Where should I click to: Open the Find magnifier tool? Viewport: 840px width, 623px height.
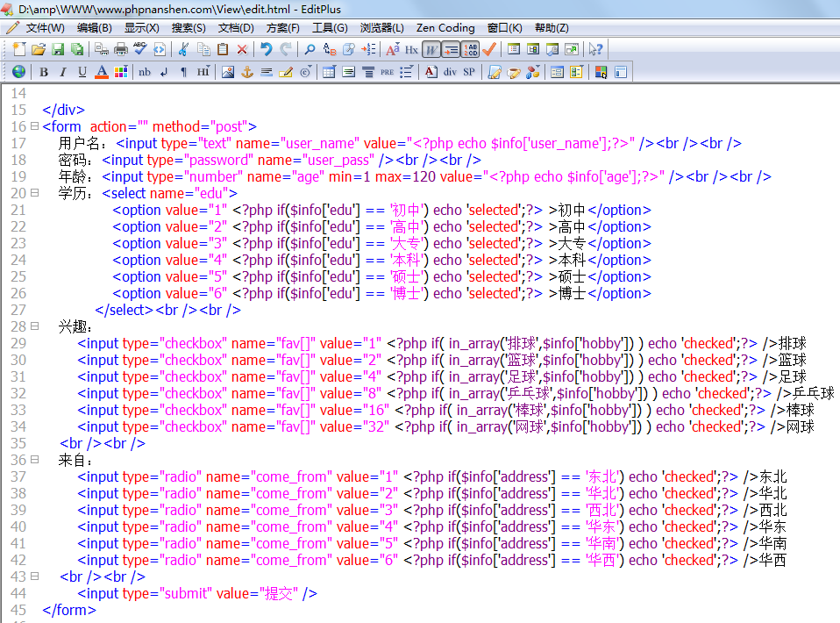tap(310, 49)
